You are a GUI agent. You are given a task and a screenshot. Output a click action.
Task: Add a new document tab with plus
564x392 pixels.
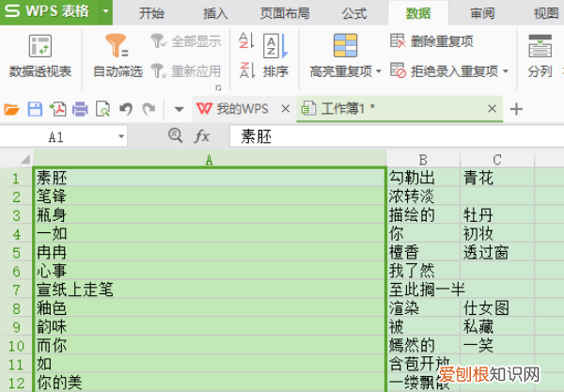[x=516, y=109]
